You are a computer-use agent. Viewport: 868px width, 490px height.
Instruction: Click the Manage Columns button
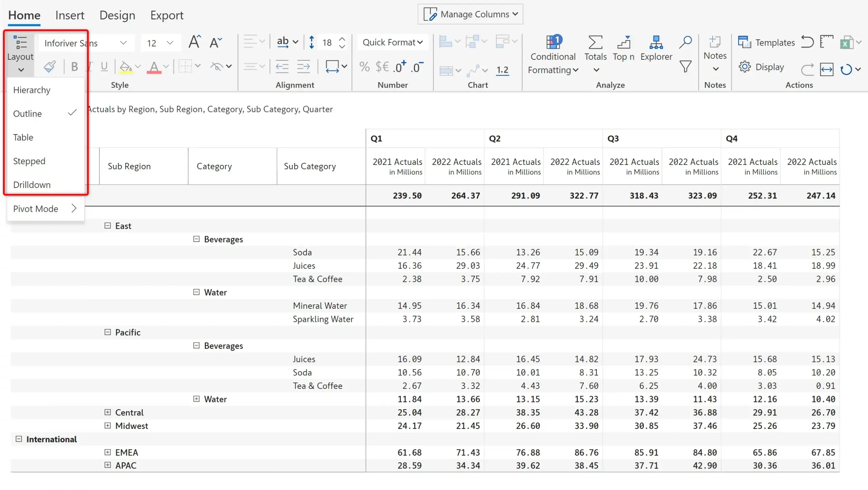(470, 14)
